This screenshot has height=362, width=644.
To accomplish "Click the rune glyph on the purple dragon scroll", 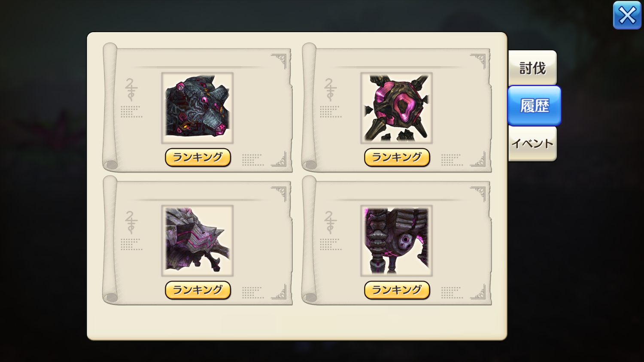I will pyautogui.click(x=131, y=222).
